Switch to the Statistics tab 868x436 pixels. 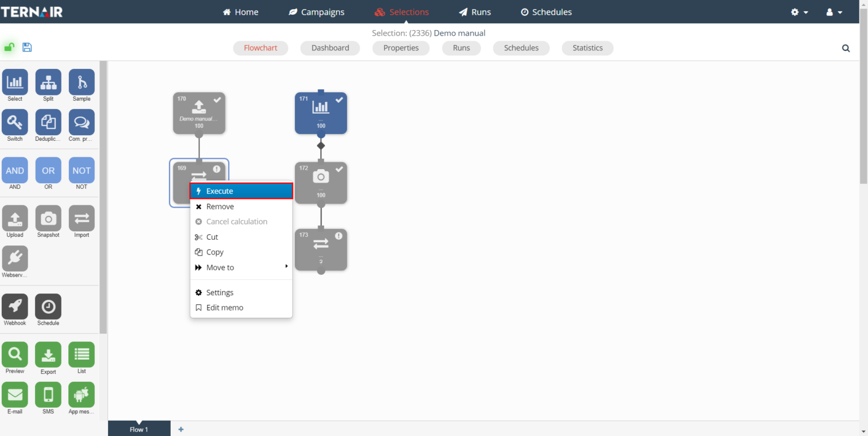(x=588, y=48)
